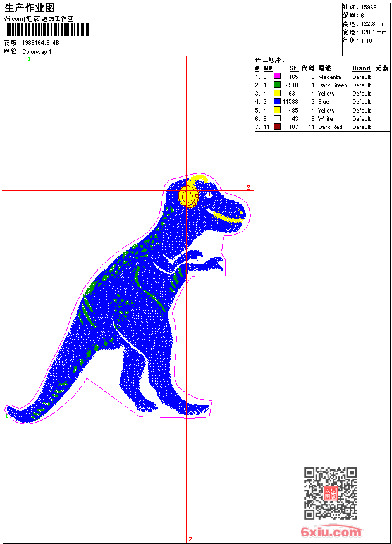Image resolution: width=392 pixels, height=544 pixels.
Task: Select the Yellow swatch with 485 stitches
Action: [277, 110]
